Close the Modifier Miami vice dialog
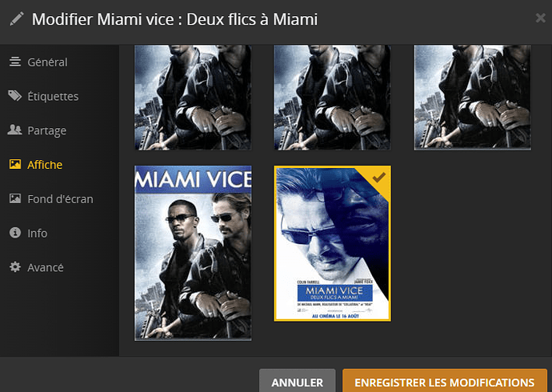The width and height of the screenshot is (552, 392). click(x=540, y=18)
